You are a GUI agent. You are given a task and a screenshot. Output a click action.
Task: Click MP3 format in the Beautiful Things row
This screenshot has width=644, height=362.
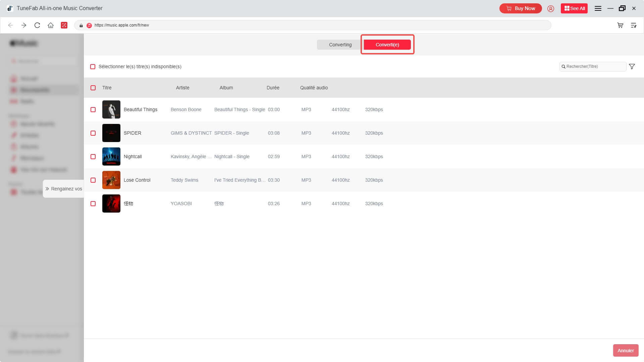click(x=306, y=109)
